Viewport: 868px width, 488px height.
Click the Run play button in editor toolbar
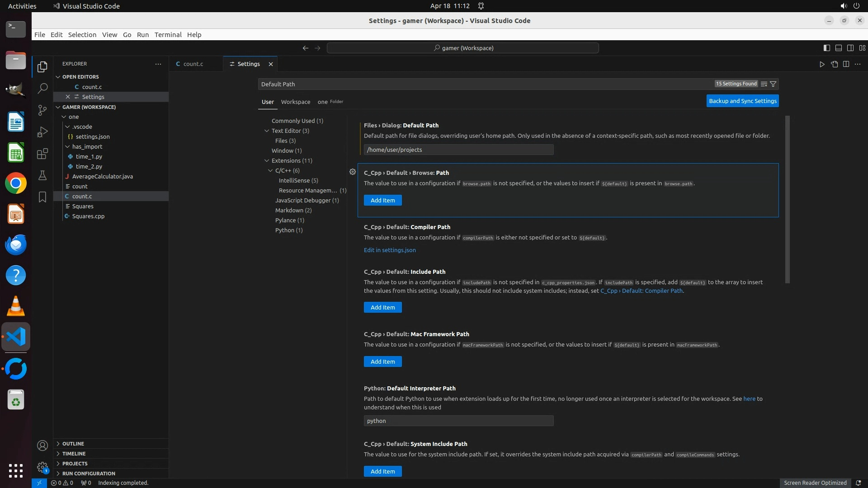click(821, 64)
